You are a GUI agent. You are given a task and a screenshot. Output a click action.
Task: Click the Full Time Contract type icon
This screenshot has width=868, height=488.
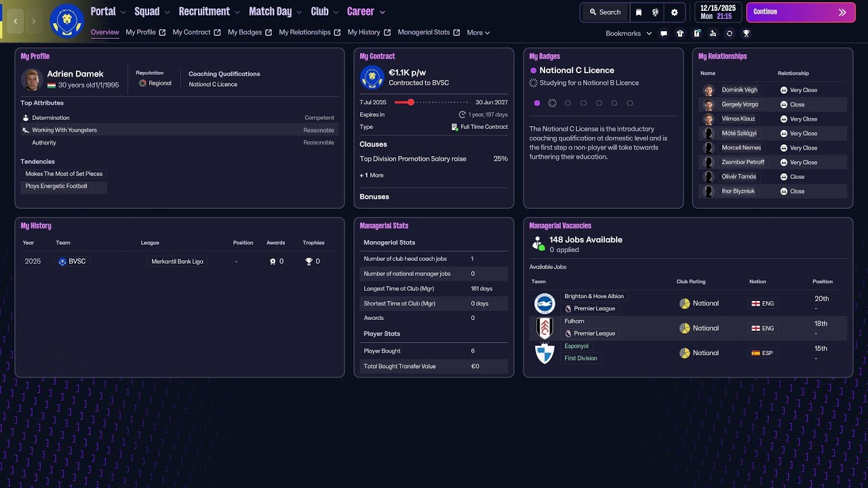pos(455,127)
